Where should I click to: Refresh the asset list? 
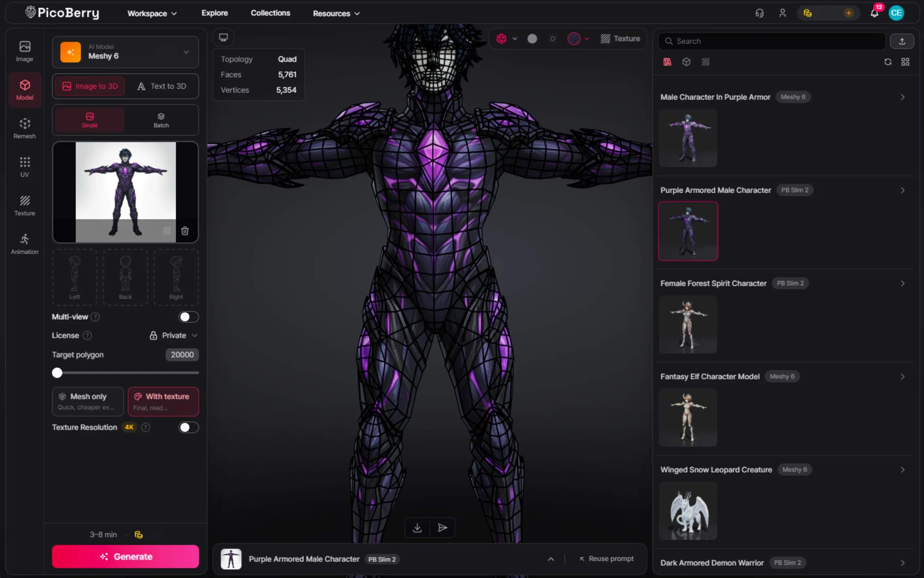(x=888, y=62)
